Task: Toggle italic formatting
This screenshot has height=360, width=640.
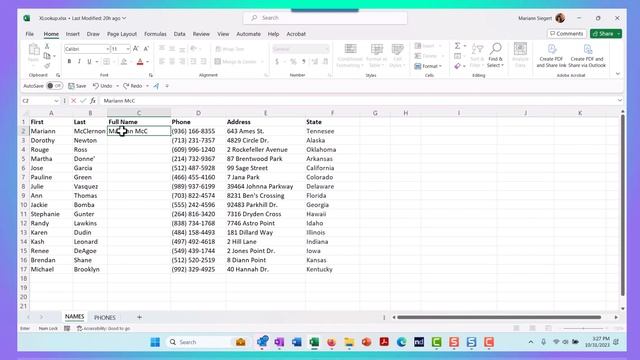Action: coord(79,62)
